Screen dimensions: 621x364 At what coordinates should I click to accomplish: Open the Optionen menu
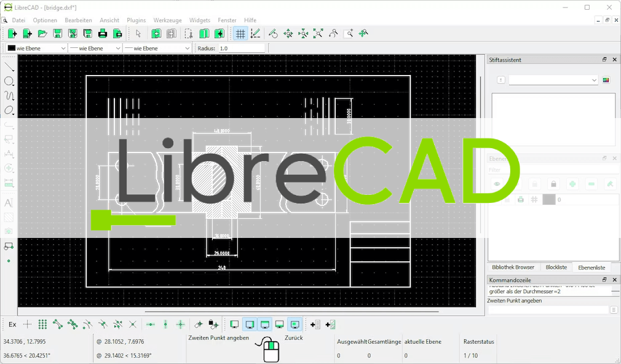click(x=45, y=20)
